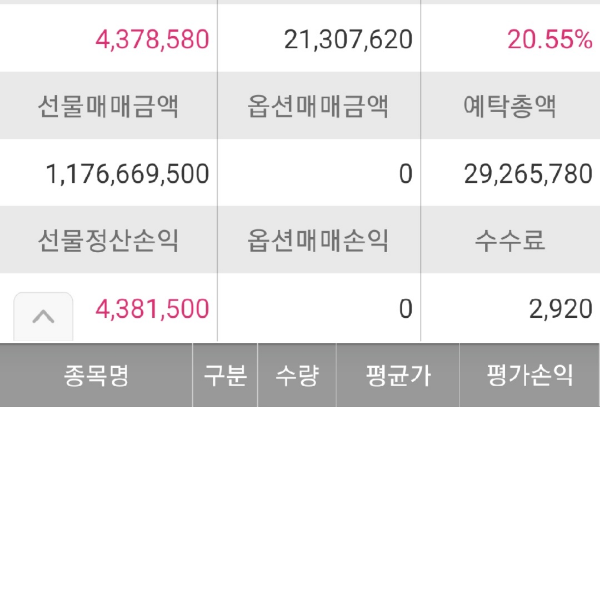Tap the 1,176,669,500 futures trade amount

[x=128, y=174]
